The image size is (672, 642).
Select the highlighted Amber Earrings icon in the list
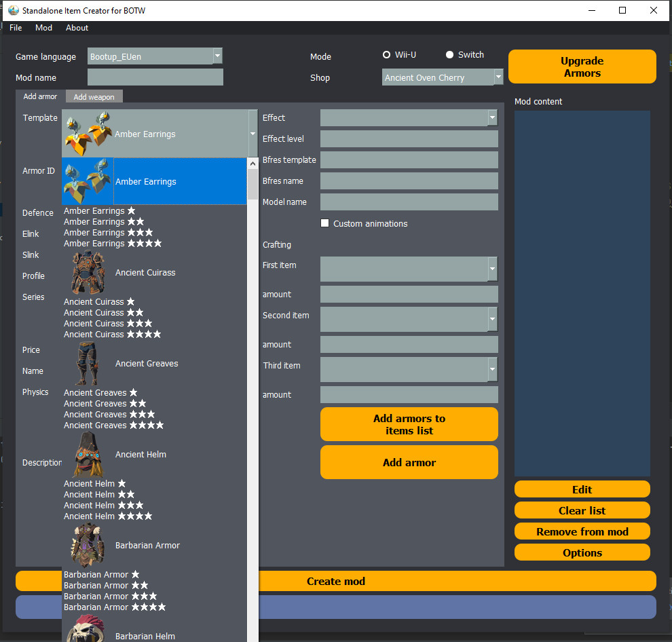88,181
